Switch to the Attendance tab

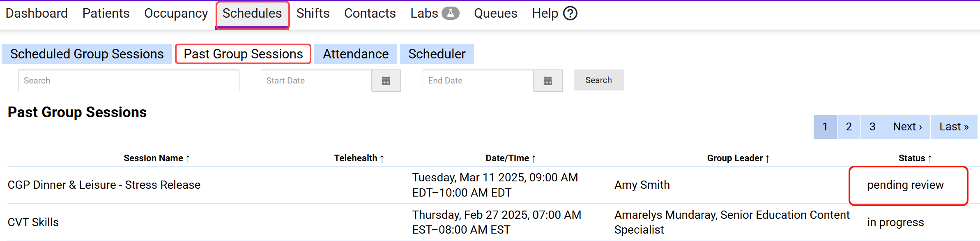point(355,54)
